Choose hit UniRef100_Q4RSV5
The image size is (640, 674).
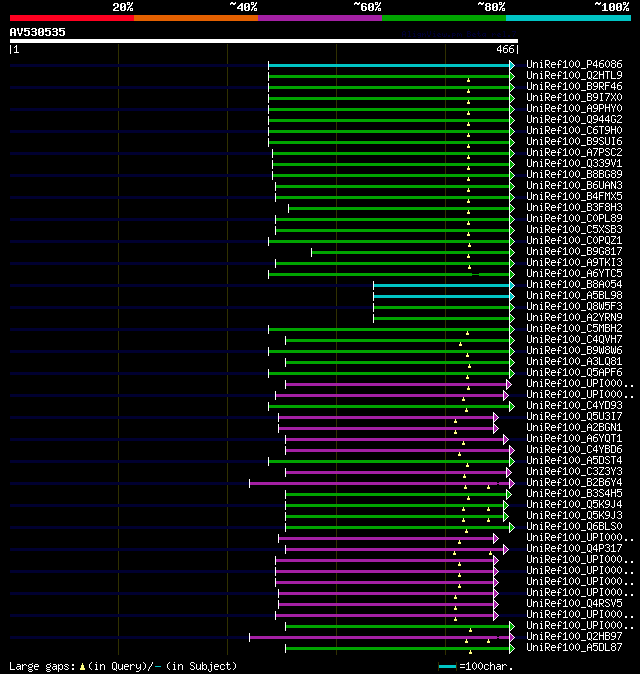(x=574, y=604)
